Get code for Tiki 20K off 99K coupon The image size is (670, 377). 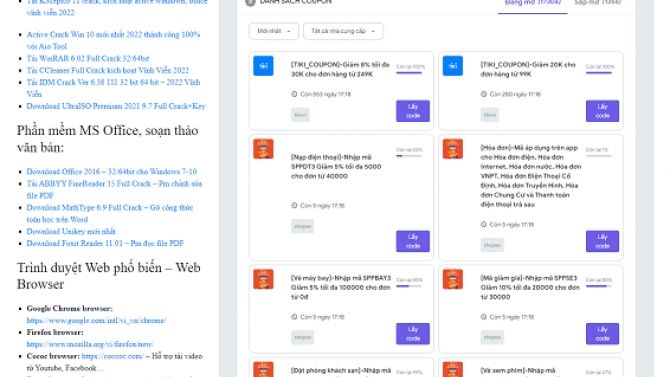click(x=602, y=111)
